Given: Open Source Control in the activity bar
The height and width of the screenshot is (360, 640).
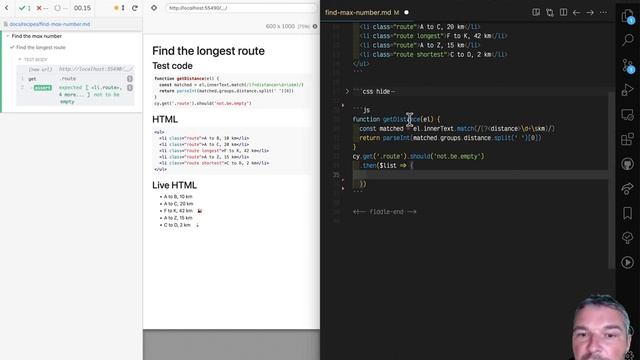Looking at the screenshot, I should [628, 65].
